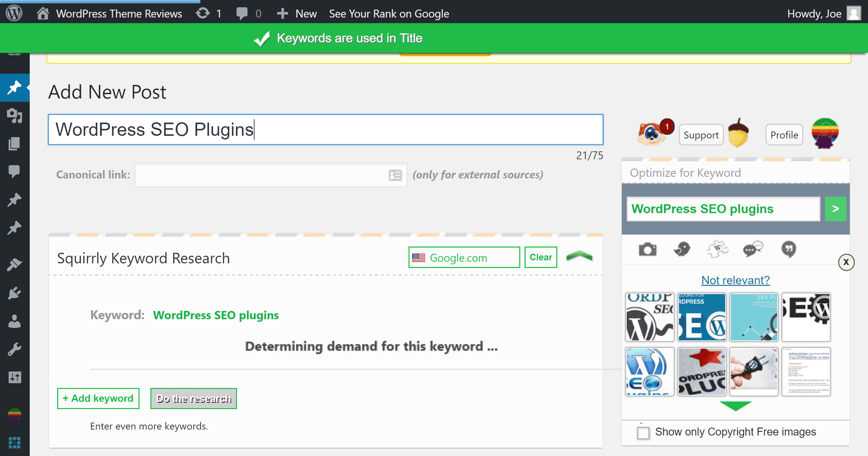This screenshot has height=456, width=868.
Task: Click the Canonical link input field
Action: click(271, 175)
